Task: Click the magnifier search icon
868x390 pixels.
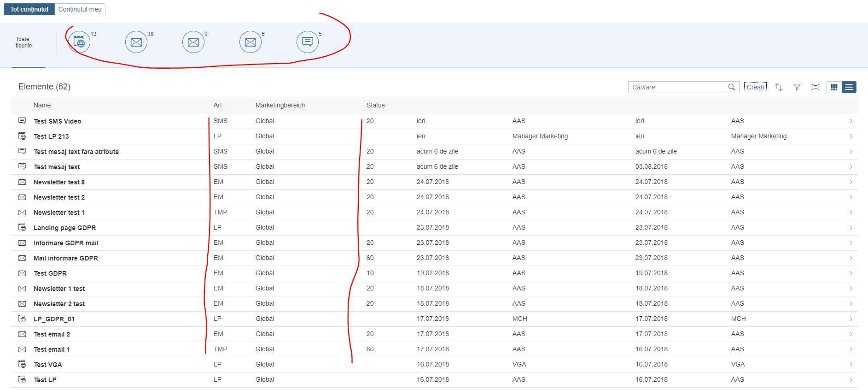Action: tap(731, 87)
